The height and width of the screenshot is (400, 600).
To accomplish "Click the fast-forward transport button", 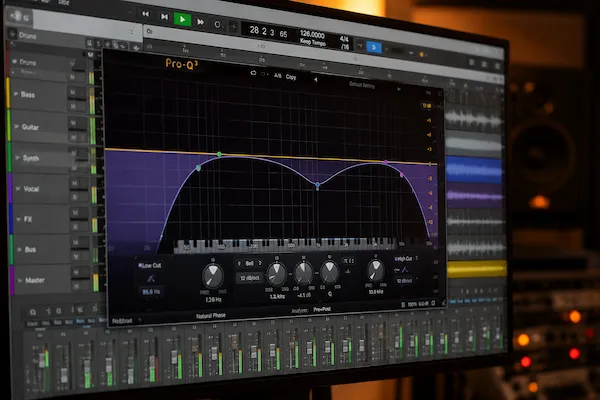I will pyautogui.click(x=201, y=22).
